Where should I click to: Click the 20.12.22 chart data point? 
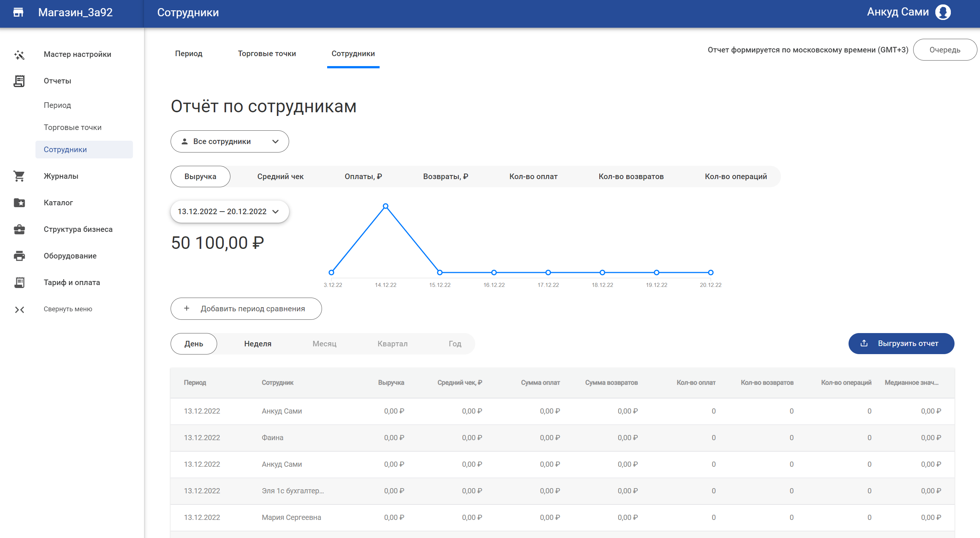click(710, 273)
